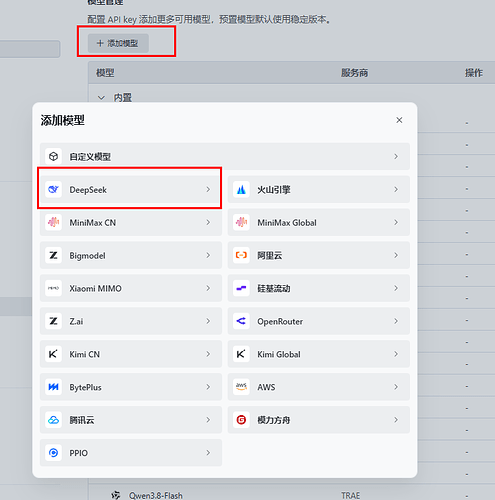Click the 服务商 column header
495x500 pixels.
click(354, 73)
